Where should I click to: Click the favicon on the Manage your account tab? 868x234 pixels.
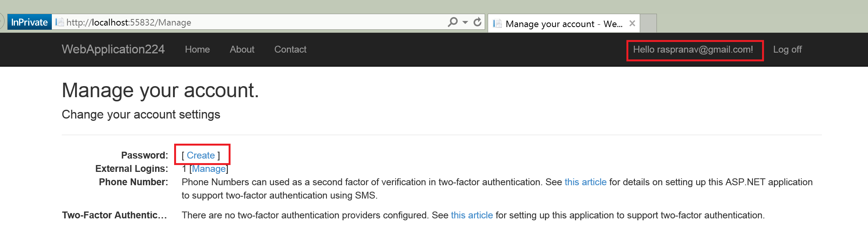[x=497, y=24]
